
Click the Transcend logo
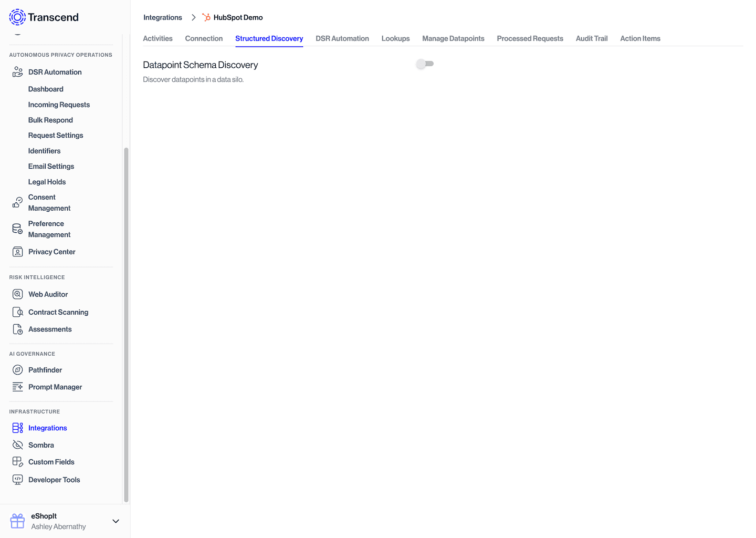click(x=17, y=17)
